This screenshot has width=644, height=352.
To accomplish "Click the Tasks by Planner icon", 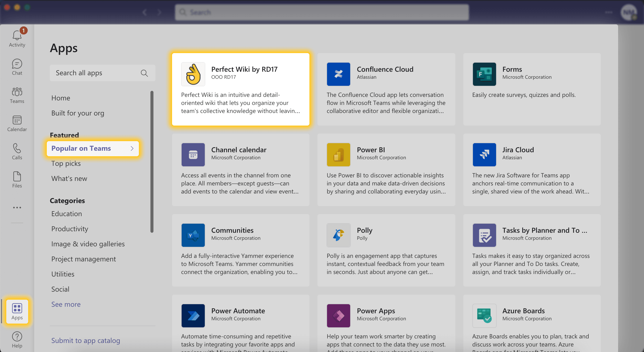I will point(484,235).
